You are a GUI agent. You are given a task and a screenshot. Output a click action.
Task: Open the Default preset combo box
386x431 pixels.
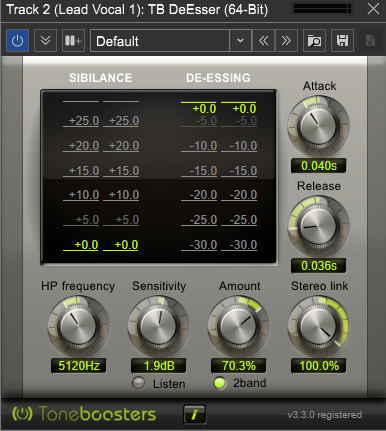(x=160, y=41)
